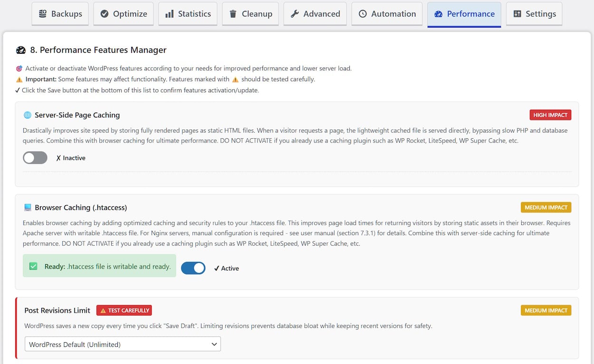Click the Statistics bar chart icon
594x364 pixels.
[x=170, y=14]
